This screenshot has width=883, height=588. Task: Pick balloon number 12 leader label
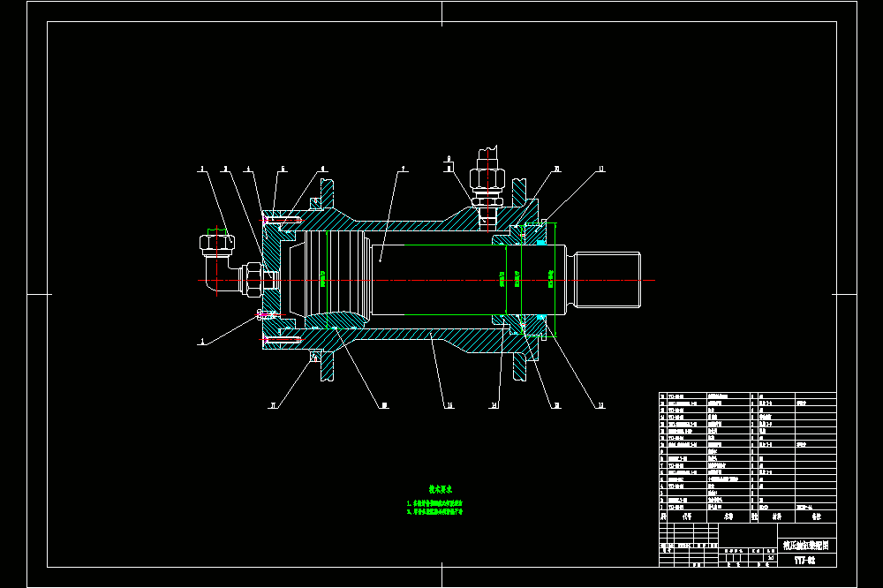(x=600, y=405)
